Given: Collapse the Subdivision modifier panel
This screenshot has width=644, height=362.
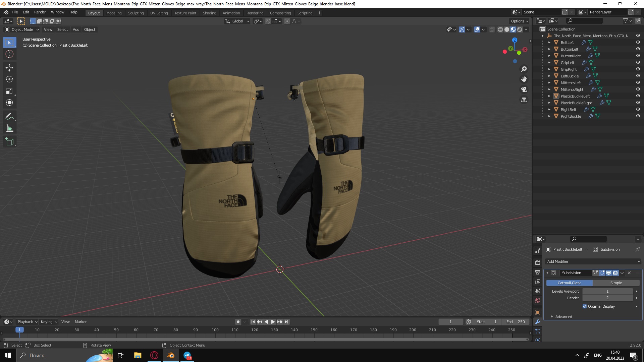Looking at the screenshot, I should click(547, 273).
